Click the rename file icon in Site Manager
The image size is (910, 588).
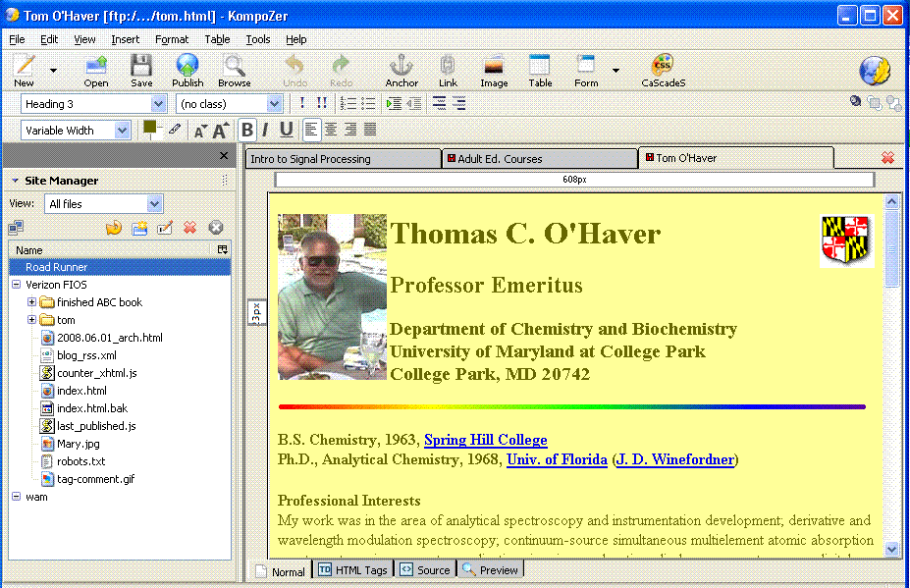[x=165, y=228]
